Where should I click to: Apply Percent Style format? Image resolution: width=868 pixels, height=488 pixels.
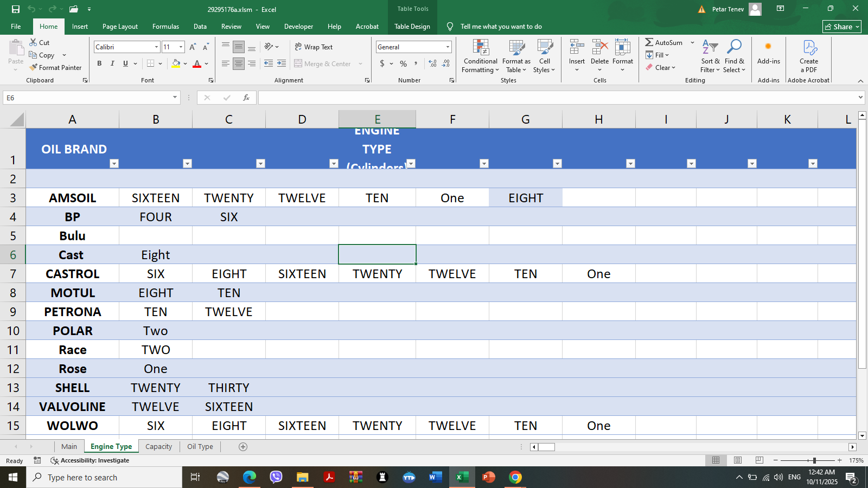[x=403, y=63]
